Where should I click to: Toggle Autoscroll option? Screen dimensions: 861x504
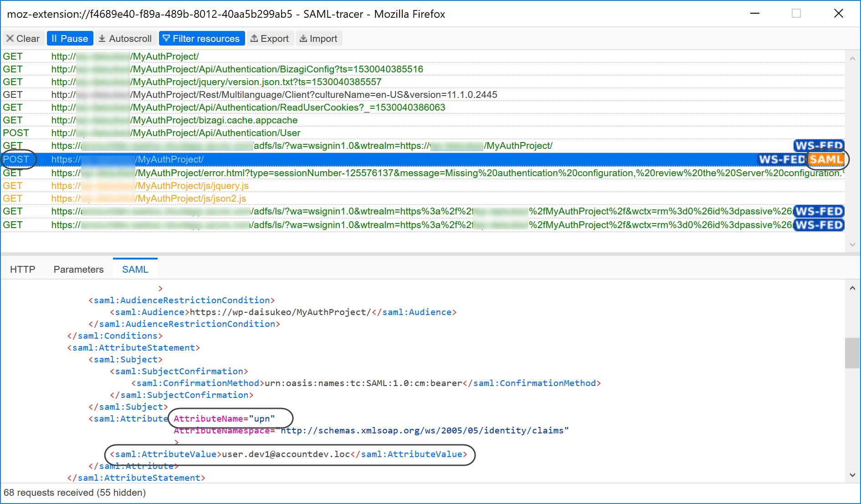(x=126, y=39)
